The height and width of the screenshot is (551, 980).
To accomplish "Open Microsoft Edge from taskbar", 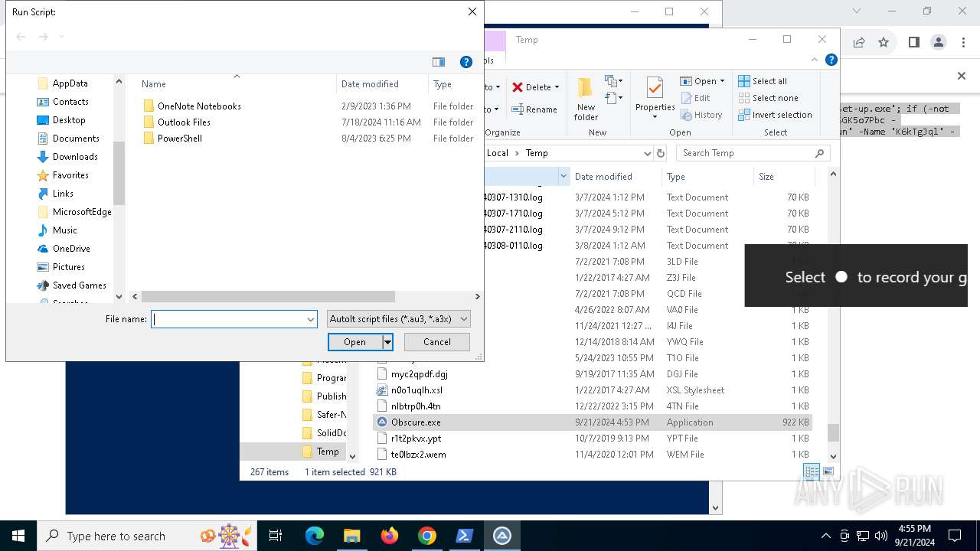I will point(315,536).
